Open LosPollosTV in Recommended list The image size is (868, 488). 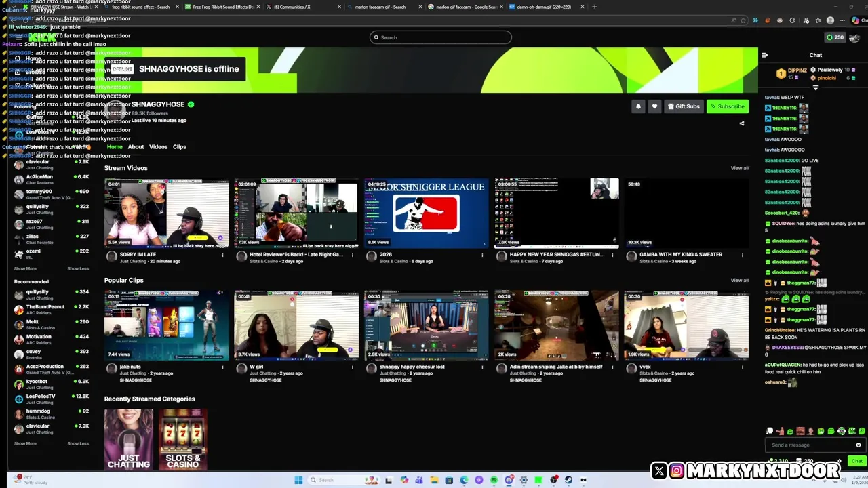[x=52, y=399]
